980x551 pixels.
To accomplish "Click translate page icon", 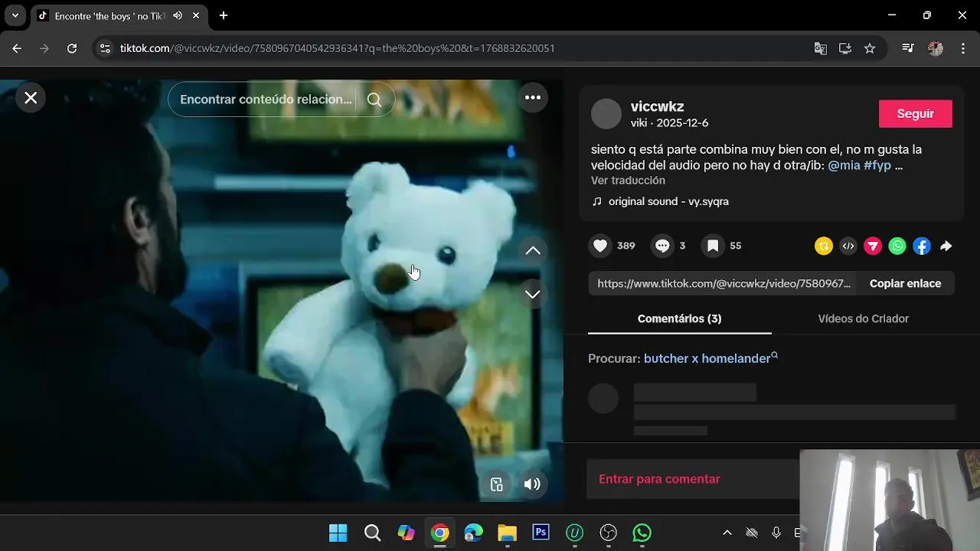I will [x=821, y=48].
